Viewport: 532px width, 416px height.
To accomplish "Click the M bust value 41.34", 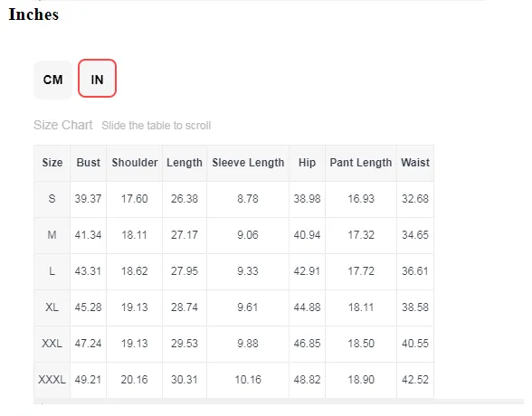I will tap(89, 235).
